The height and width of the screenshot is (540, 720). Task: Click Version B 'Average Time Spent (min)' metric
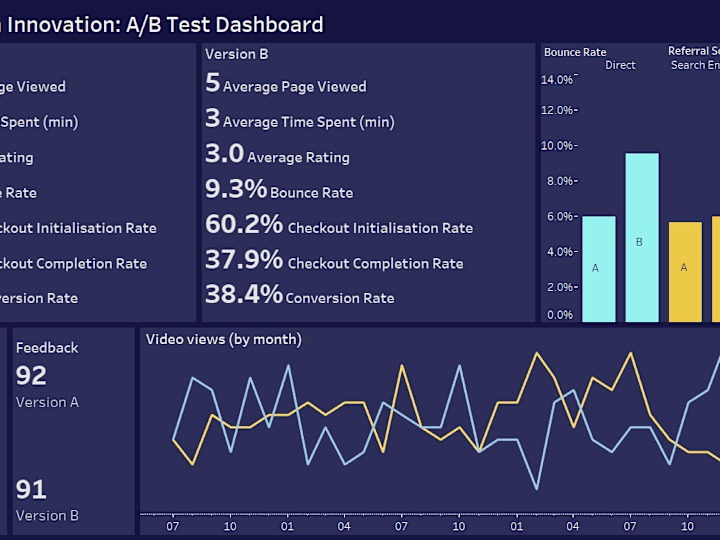tap(300, 119)
